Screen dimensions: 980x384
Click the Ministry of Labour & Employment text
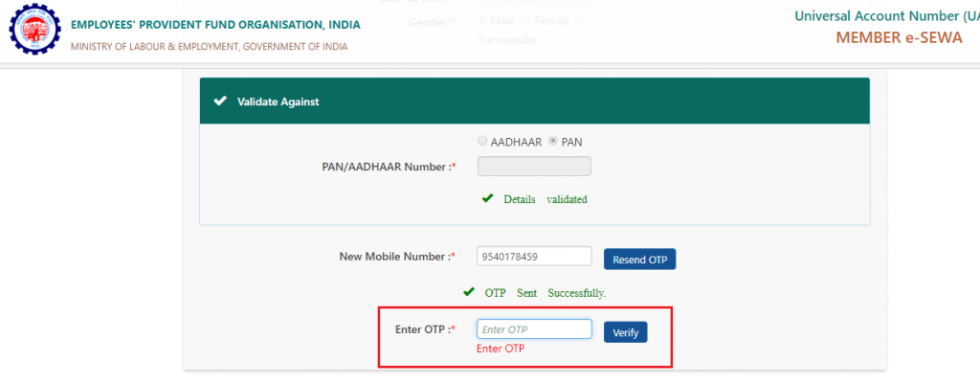pyautogui.click(x=210, y=47)
